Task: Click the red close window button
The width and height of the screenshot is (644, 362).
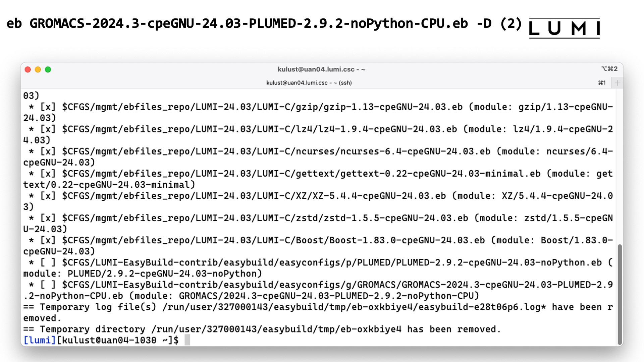Action: [28, 69]
